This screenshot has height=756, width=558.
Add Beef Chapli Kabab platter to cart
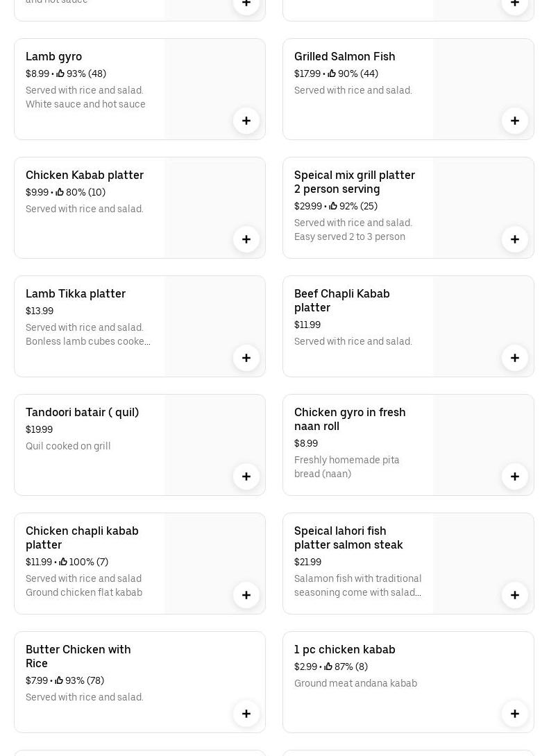pyautogui.click(x=515, y=358)
